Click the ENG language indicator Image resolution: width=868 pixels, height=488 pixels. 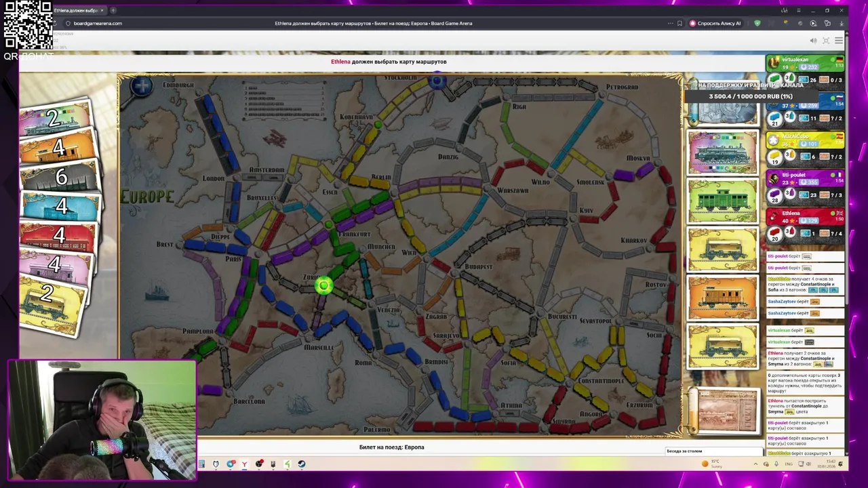pos(789,464)
